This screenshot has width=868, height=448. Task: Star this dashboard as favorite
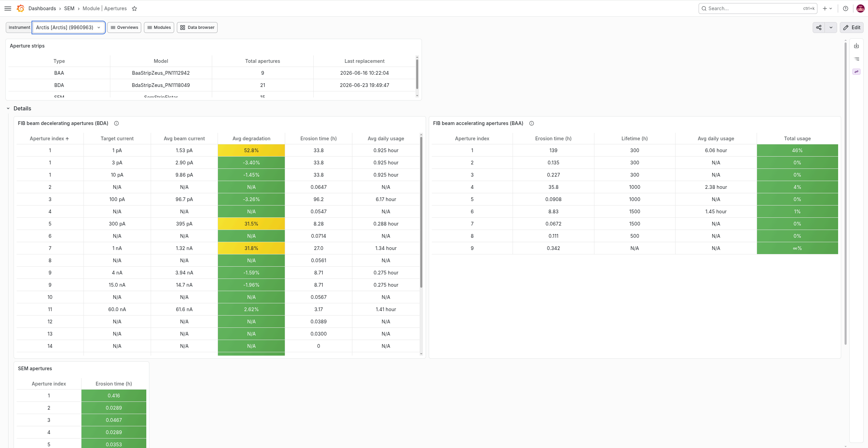[134, 8]
